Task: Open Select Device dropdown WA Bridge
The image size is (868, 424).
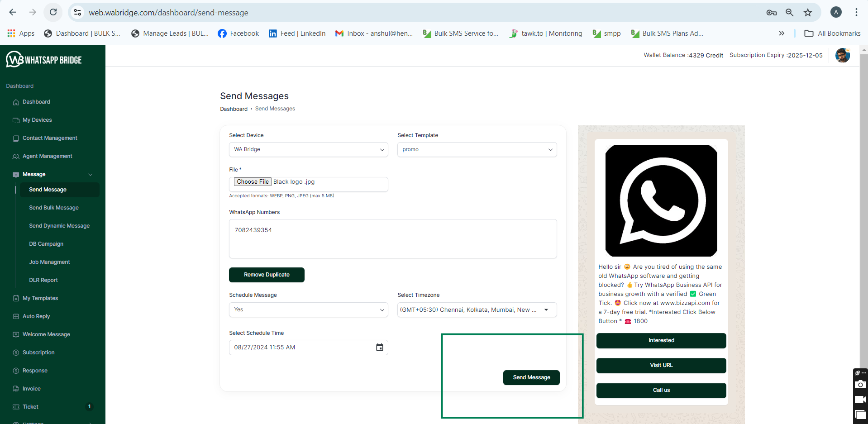Action: [x=309, y=150]
